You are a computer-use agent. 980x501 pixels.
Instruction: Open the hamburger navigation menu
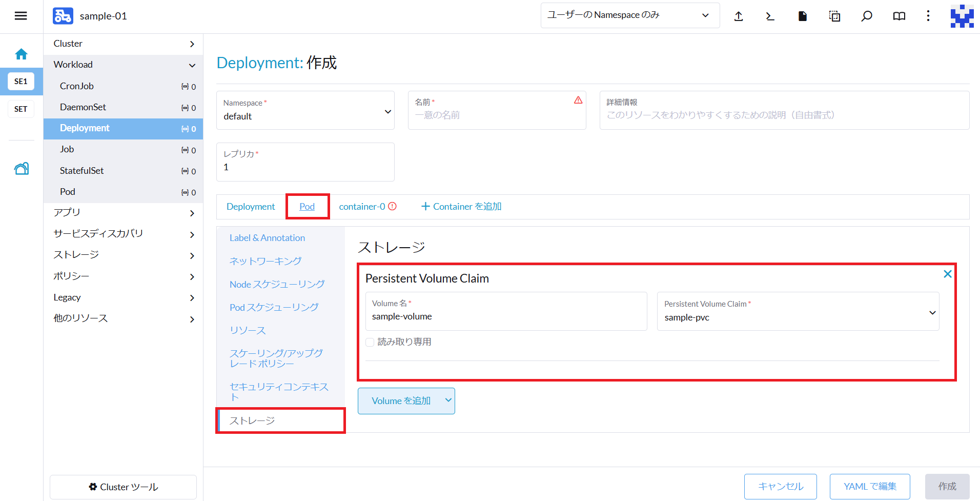point(21,16)
